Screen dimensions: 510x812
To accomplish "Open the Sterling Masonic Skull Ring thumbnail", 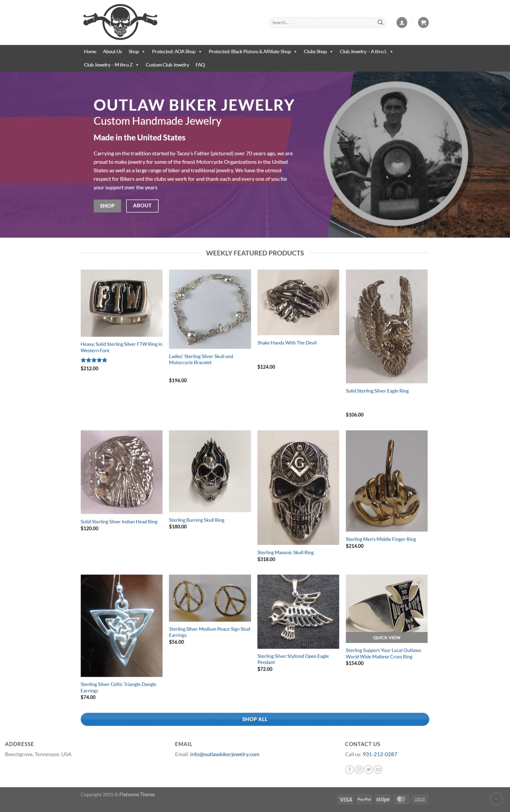I will (298, 487).
